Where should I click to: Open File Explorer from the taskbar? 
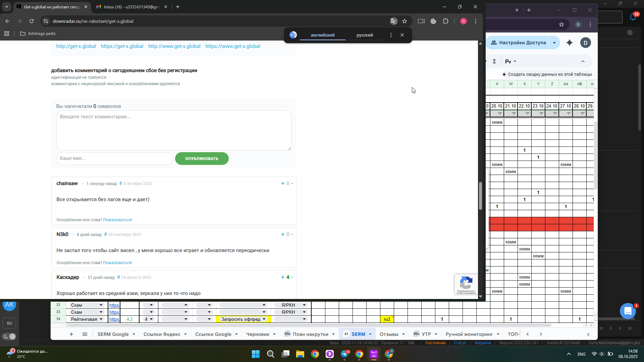pos(300,354)
